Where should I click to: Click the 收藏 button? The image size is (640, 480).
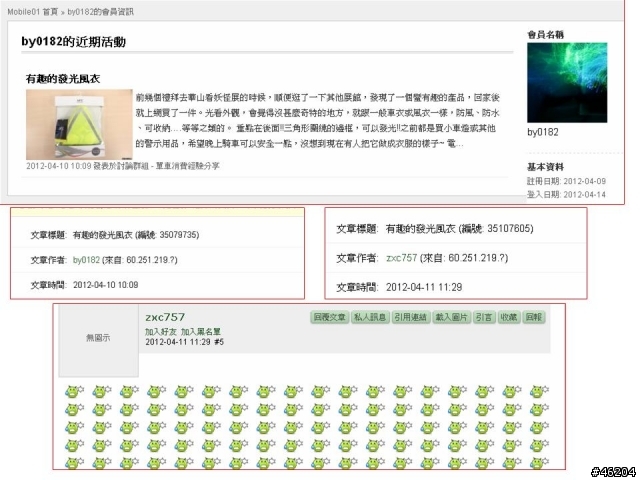click(x=509, y=317)
